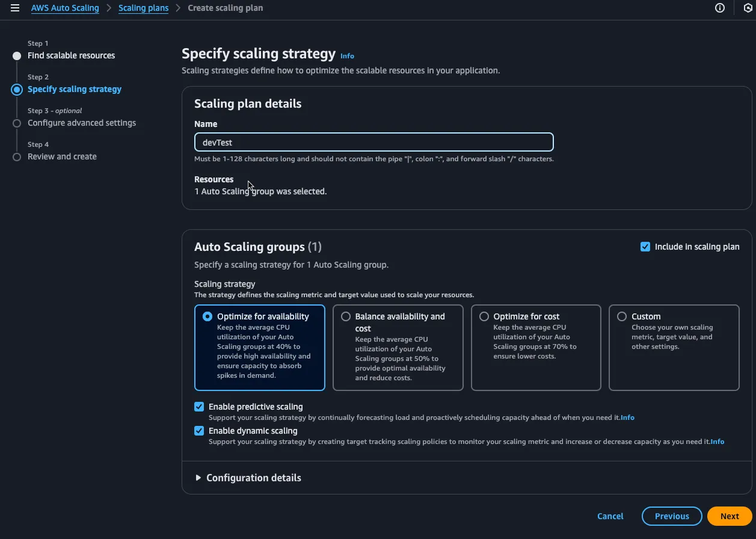Click the '1 Auto Scaling group was selected.' text
This screenshot has height=539, width=756.
pyautogui.click(x=260, y=191)
